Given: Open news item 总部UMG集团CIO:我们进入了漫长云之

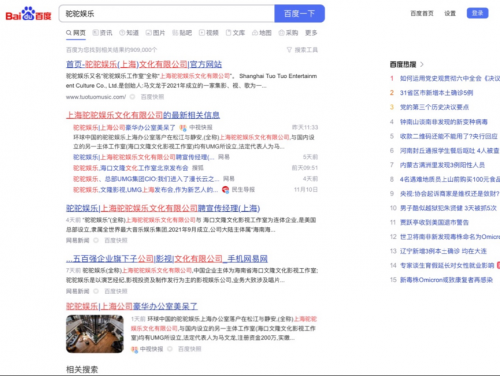Looking at the screenshot, I should coord(146,179).
